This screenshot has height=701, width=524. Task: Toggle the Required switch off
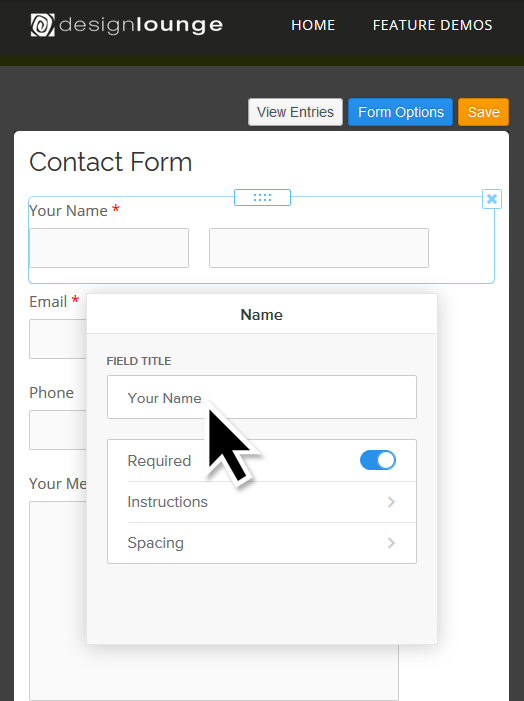coord(378,460)
